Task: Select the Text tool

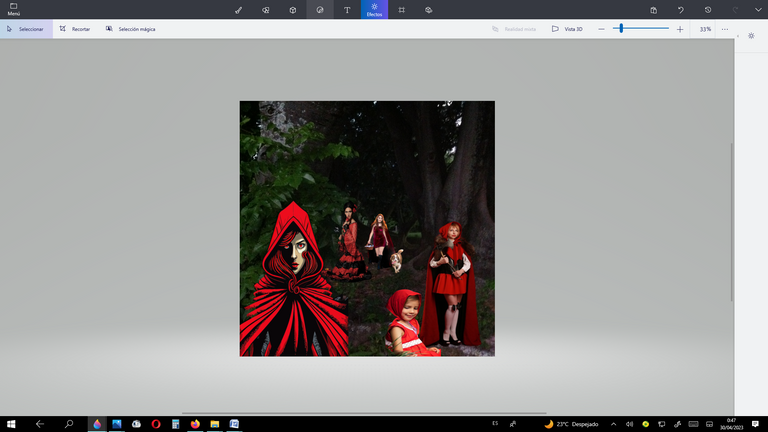Action: 347,10
